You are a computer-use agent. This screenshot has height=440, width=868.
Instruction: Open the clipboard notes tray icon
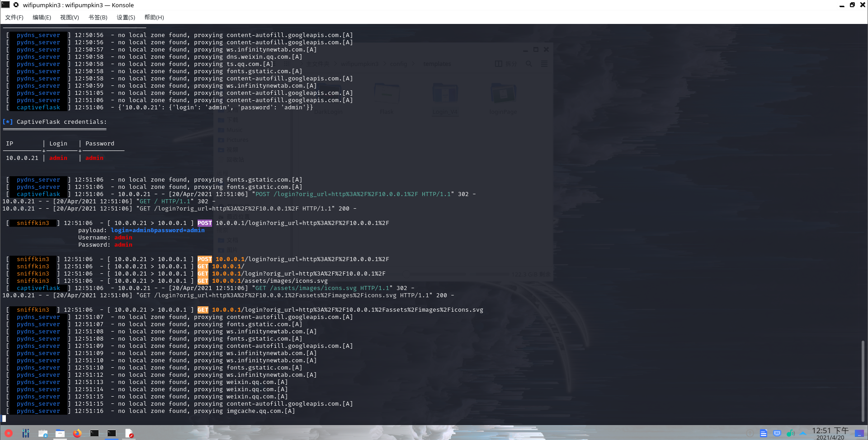[764, 433]
